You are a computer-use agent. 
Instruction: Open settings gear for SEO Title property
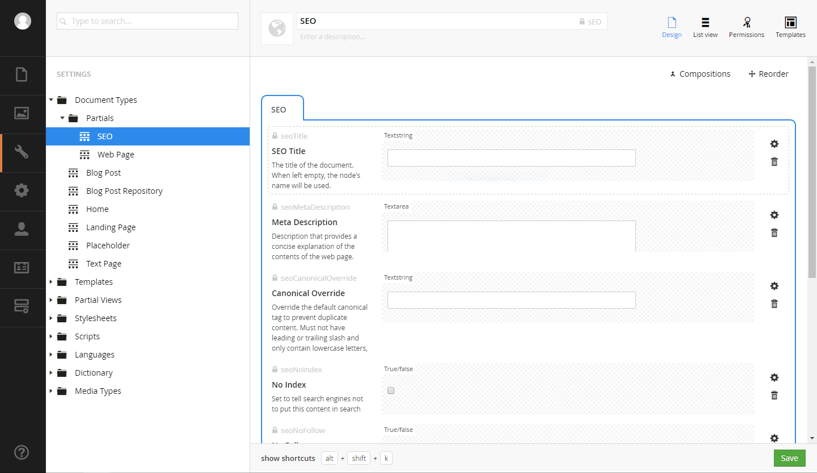[x=774, y=144]
